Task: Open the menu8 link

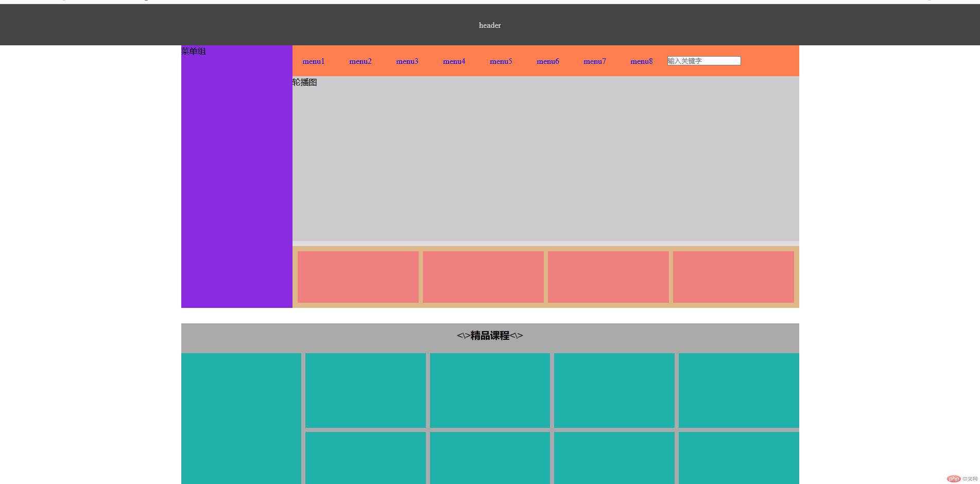Action: [641, 61]
